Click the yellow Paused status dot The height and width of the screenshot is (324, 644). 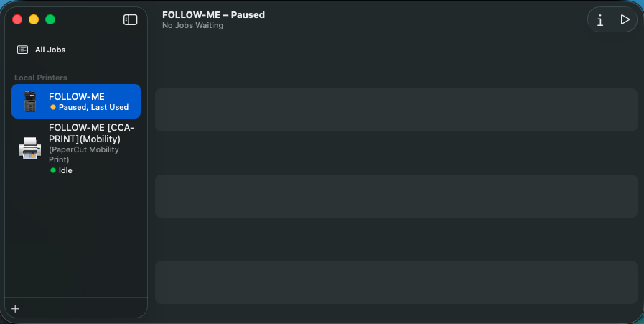point(53,107)
